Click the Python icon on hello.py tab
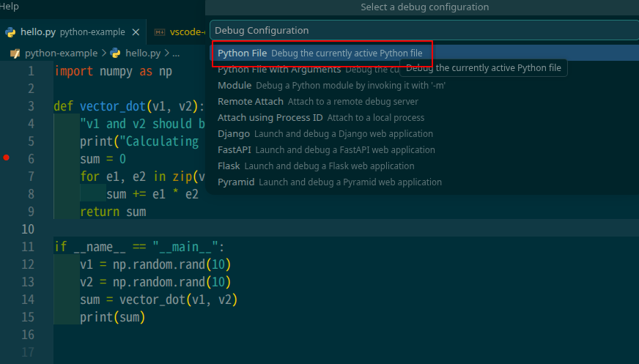The width and height of the screenshot is (639, 364). [x=10, y=32]
